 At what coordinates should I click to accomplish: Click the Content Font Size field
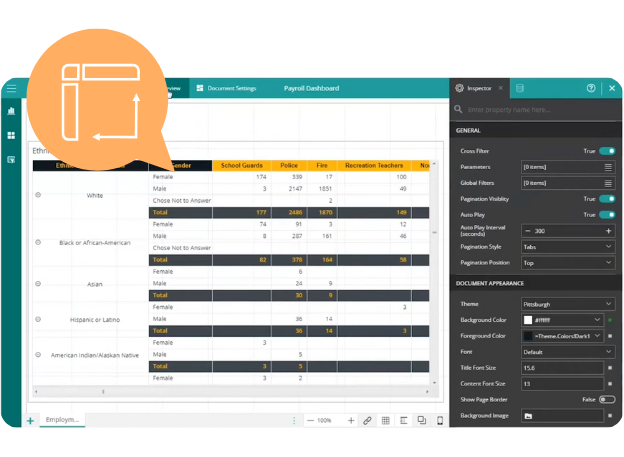click(x=562, y=384)
